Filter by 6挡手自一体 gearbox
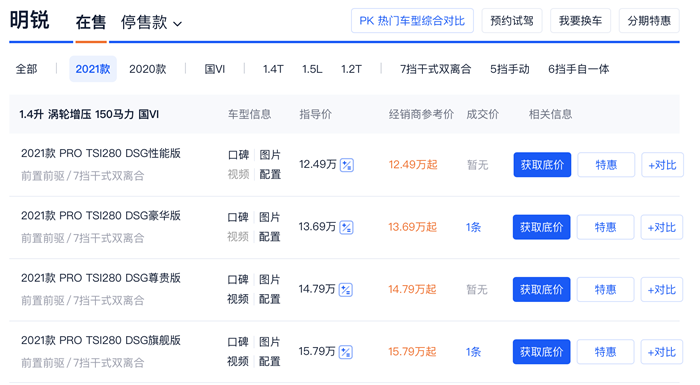The image size is (700, 385). point(579,69)
